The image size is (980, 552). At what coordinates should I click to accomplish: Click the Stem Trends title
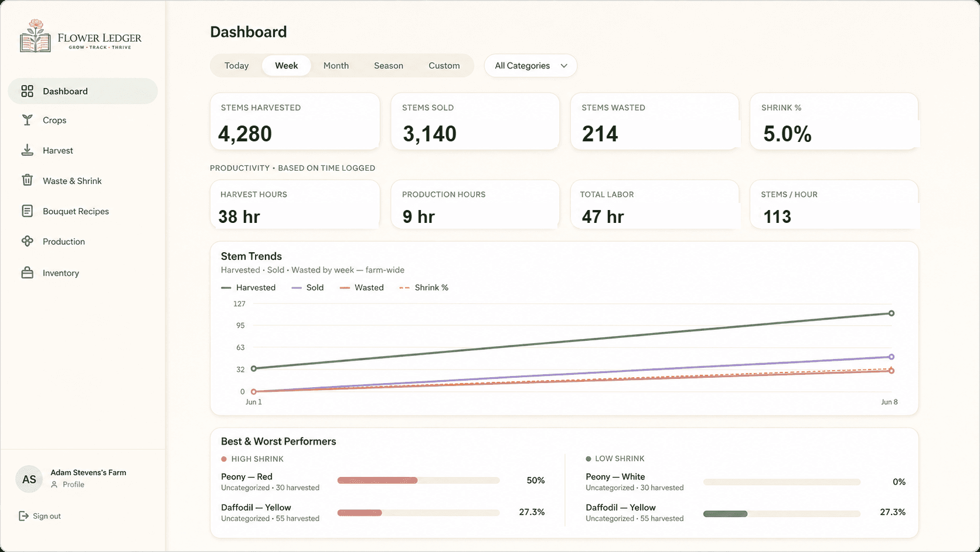[x=251, y=256]
